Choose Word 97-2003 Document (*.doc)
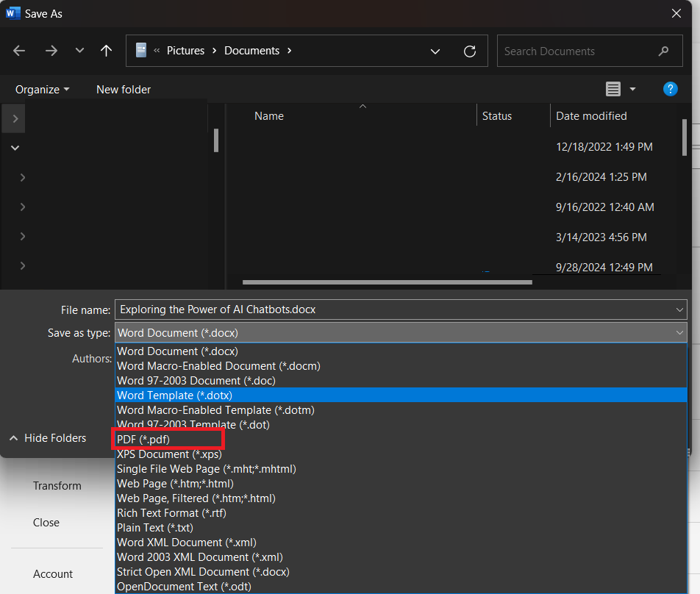This screenshot has height=594, width=700. click(x=401, y=381)
